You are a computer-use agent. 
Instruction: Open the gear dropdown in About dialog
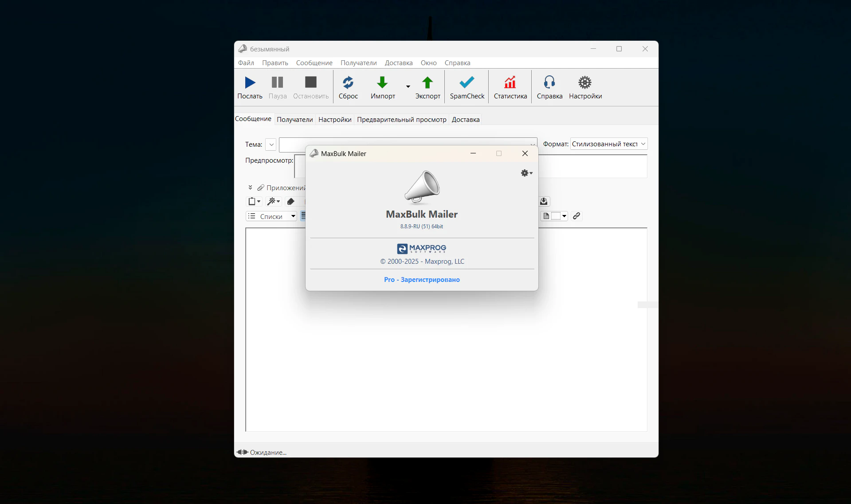tap(526, 173)
